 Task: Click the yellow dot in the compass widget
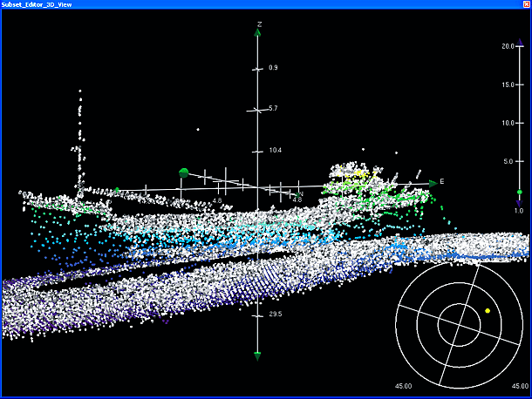point(488,310)
